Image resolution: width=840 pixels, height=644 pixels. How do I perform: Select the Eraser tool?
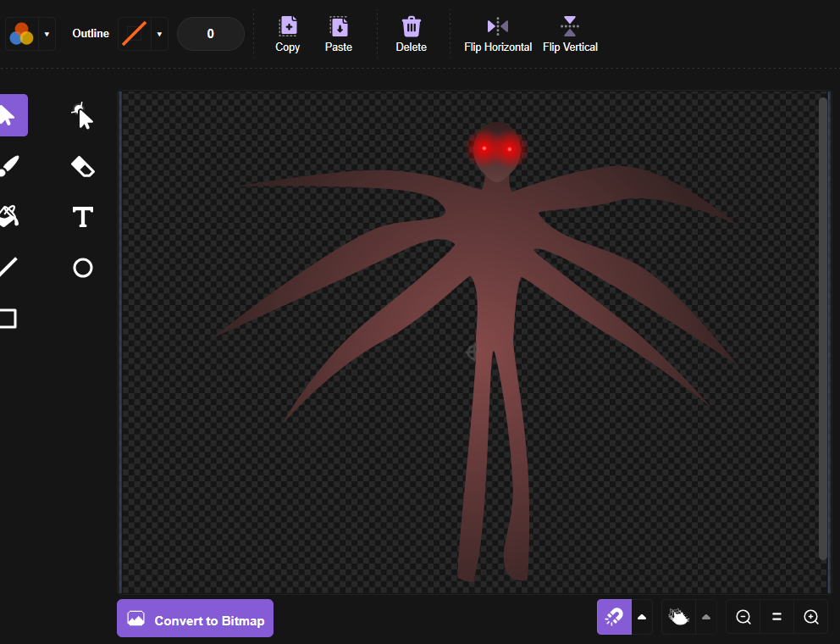coord(82,166)
